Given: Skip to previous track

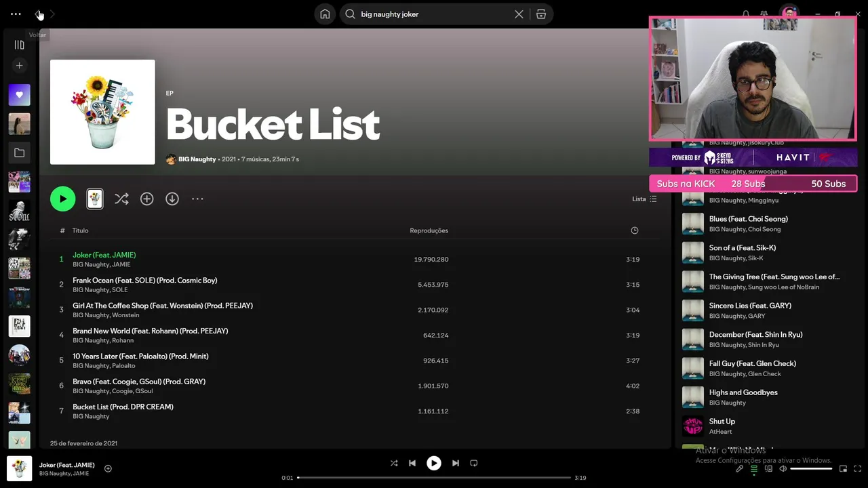Looking at the screenshot, I should [412, 463].
